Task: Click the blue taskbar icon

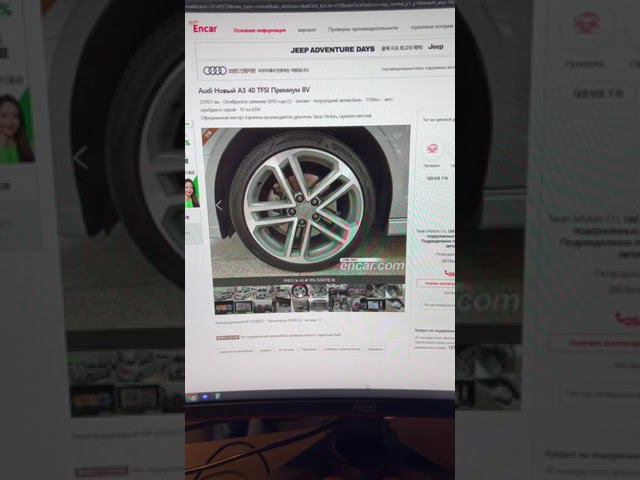Action: click(x=204, y=397)
